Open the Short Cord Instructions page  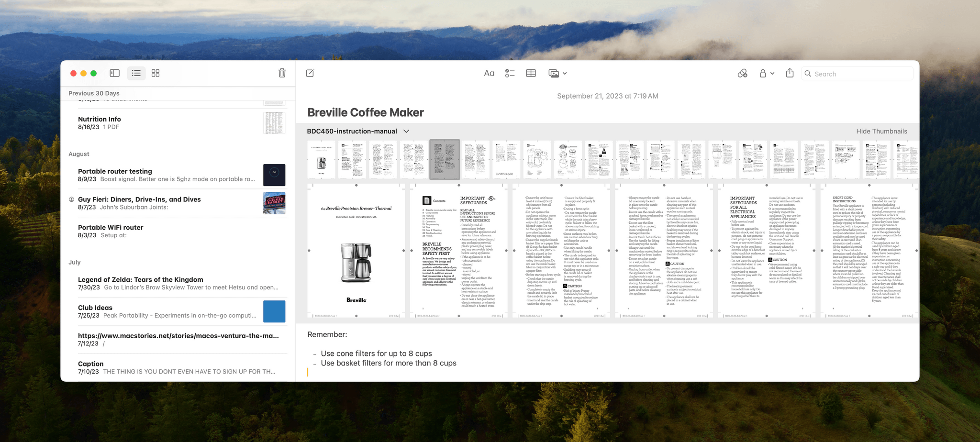[x=869, y=251]
